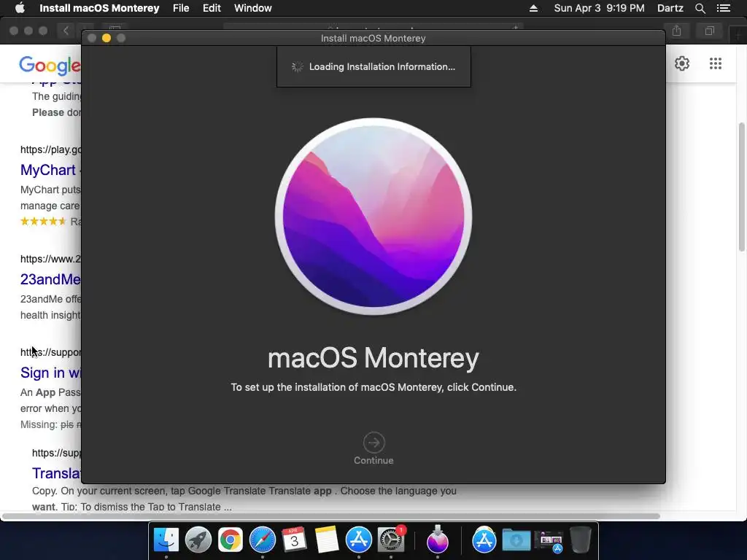Click the date and time in menu bar
The height and width of the screenshot is (560, 747).
click(x=599, y=8)
